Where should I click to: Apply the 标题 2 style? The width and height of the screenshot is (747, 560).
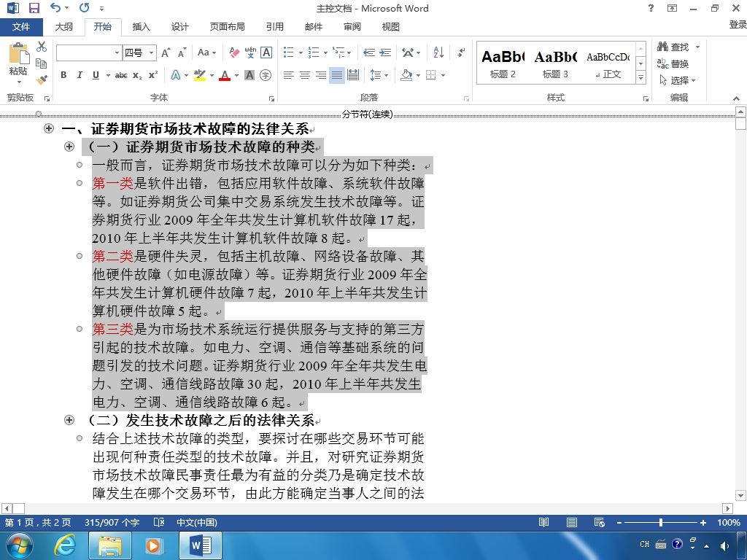[502, 63]
